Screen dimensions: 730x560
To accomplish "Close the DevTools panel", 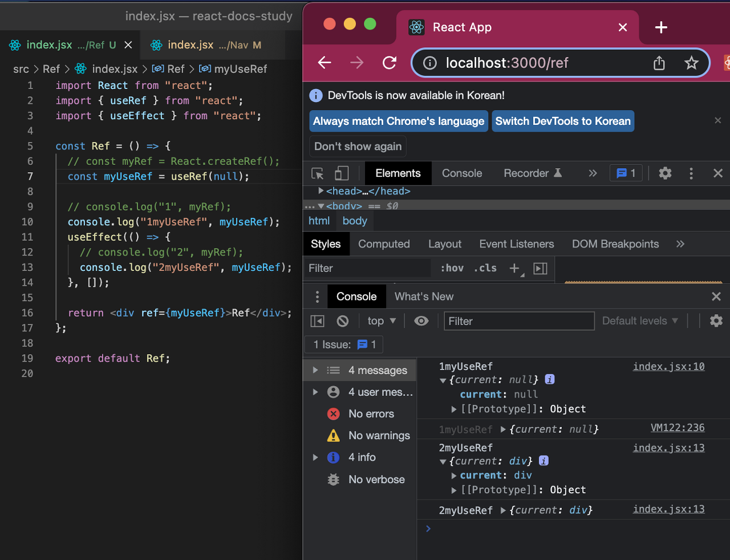I will (x=718, y=173).
